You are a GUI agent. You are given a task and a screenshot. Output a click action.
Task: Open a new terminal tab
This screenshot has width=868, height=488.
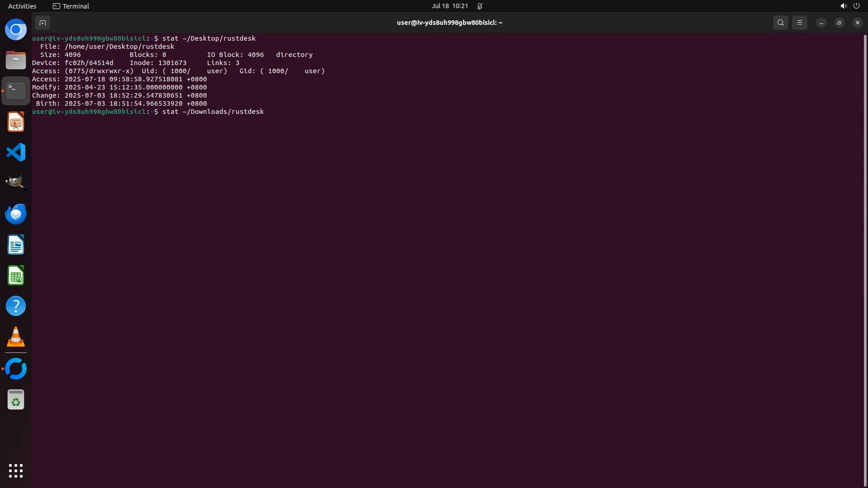pyautogui.click(x=42, y=23)
